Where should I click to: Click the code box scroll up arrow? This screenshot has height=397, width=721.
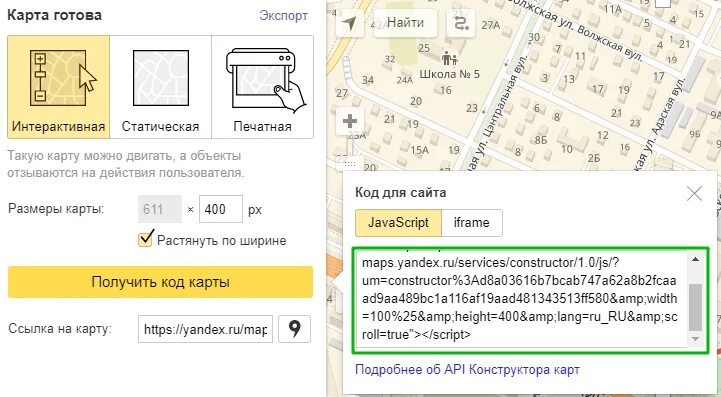pyautogui.click(x=695, y=259)
